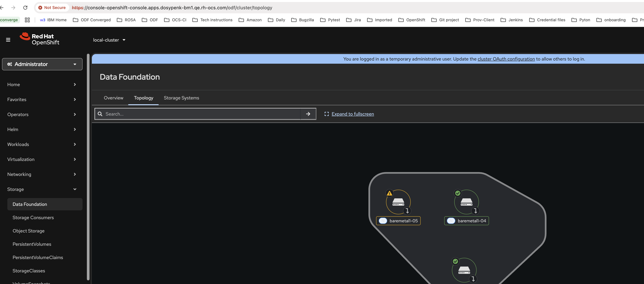
Task: Switch to the Storage Systems tab
Action: [x=181, y=98]
